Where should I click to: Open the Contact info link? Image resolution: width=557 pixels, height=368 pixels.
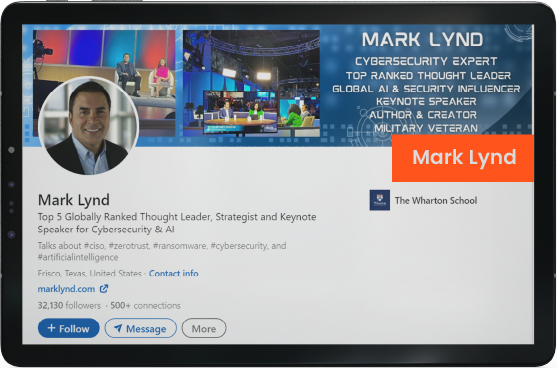coord(174,273)
